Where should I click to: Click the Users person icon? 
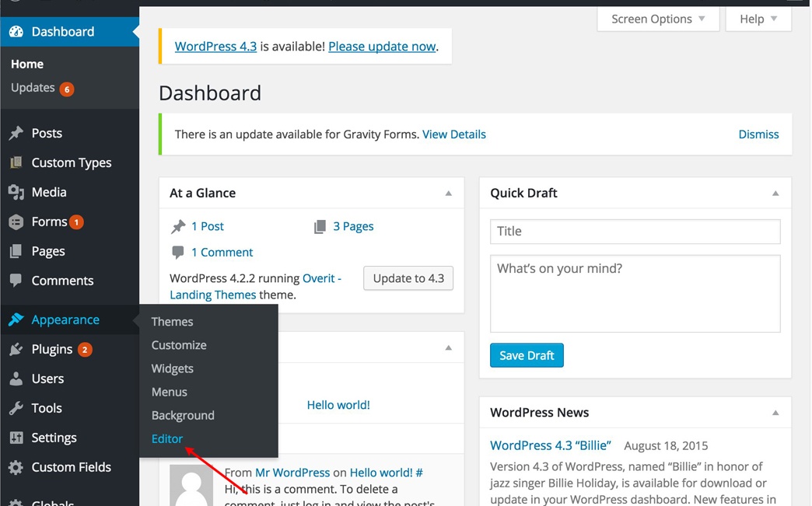click(x=16, y=379)
